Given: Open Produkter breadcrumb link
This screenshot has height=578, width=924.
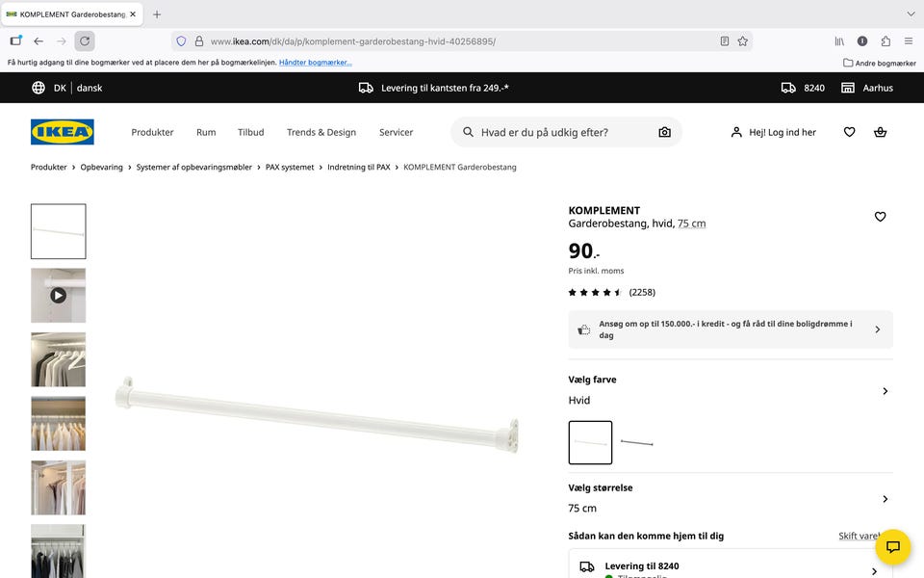Looking at the screenshot, I should coord(49,167).
